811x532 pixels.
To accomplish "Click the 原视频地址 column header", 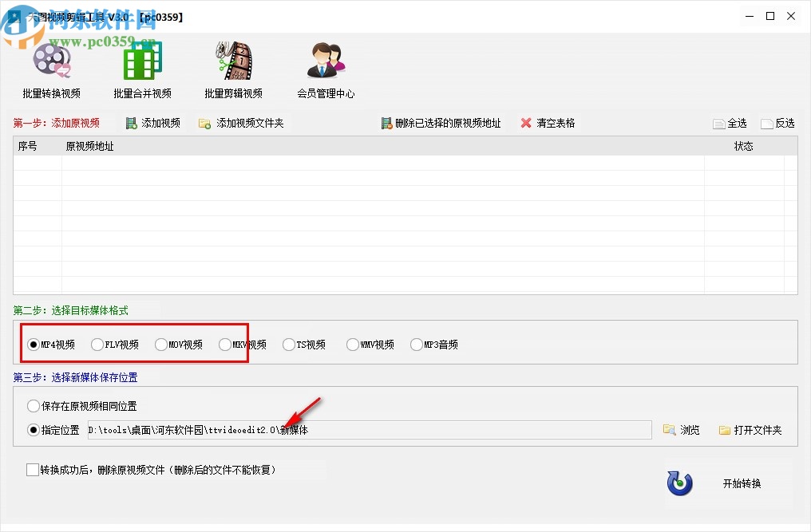I will (382, 146).
